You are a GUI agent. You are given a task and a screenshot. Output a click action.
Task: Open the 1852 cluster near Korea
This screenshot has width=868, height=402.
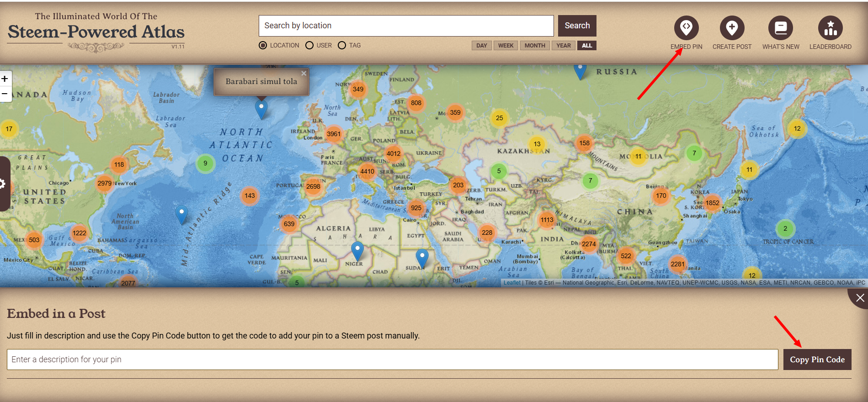tap(712, 203)
